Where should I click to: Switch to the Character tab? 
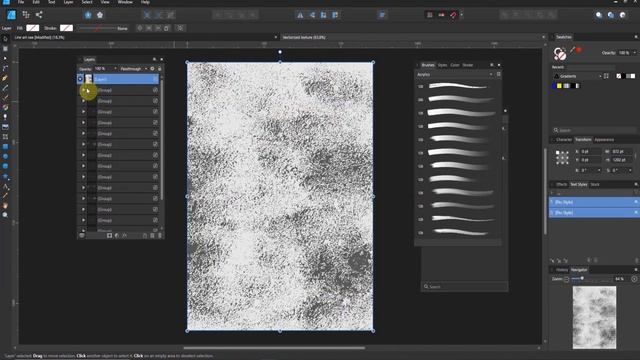tap(564, 140)
